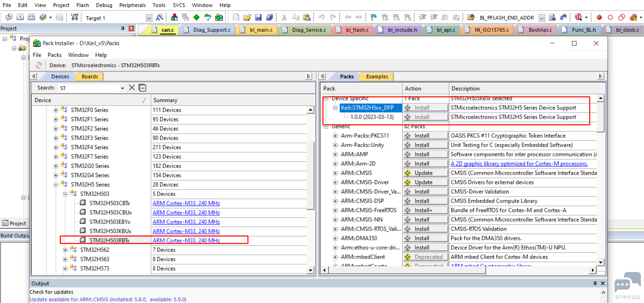Open the device Search field dropdown arrow

(x=122, y=88)
